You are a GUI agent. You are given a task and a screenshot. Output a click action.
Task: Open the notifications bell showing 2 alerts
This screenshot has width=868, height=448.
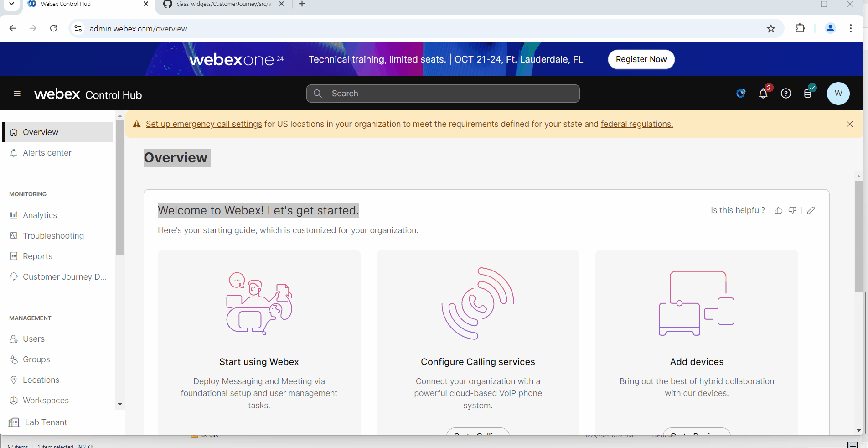coord(763,94)
